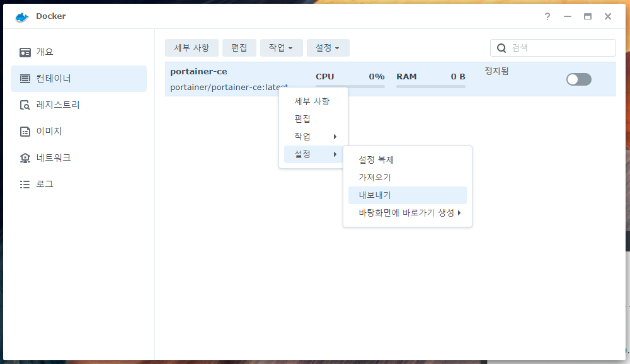Click the 세부 사항 toolbar button
Viewport: 630px width, 364px height.
tap(192, 48)
